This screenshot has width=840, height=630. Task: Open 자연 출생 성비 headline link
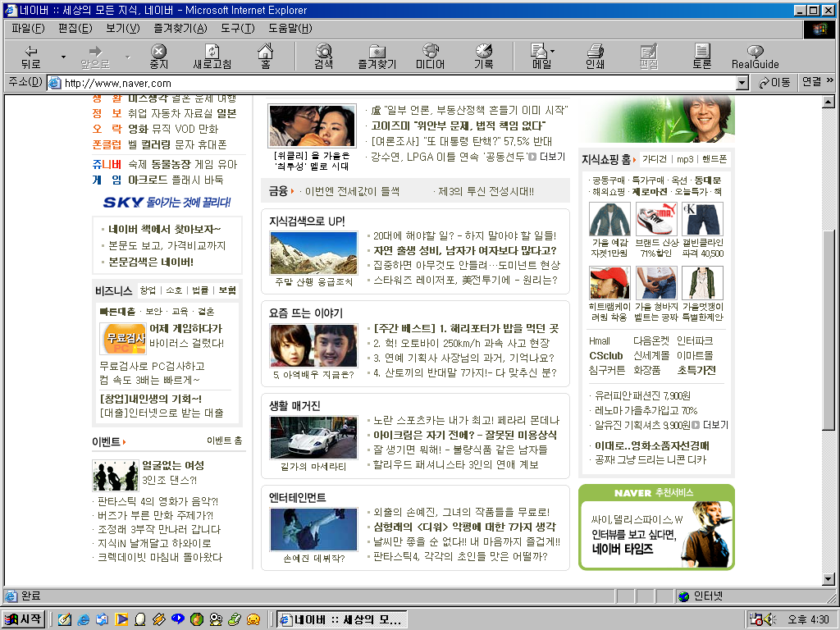(x=464, y=250)
